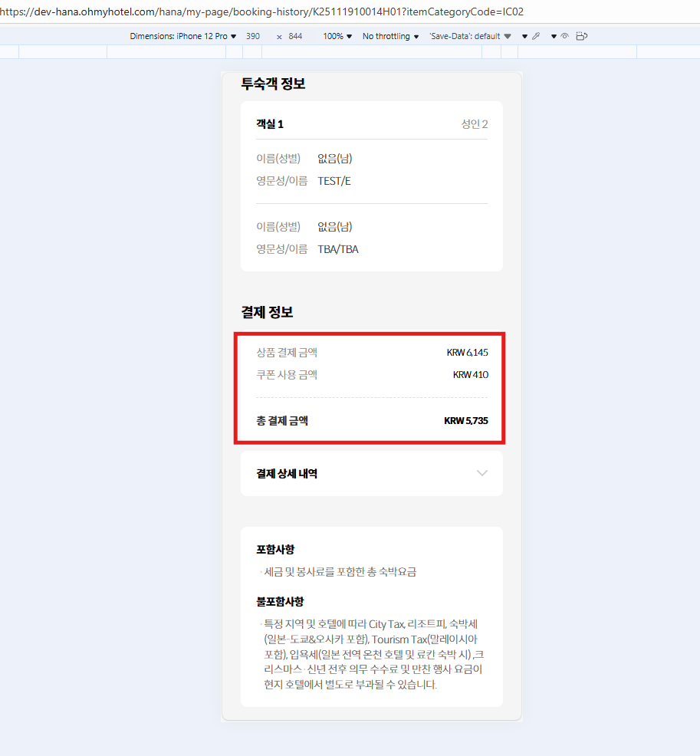
Task: Click the coupon amount KRW 410
Action: 471,375
